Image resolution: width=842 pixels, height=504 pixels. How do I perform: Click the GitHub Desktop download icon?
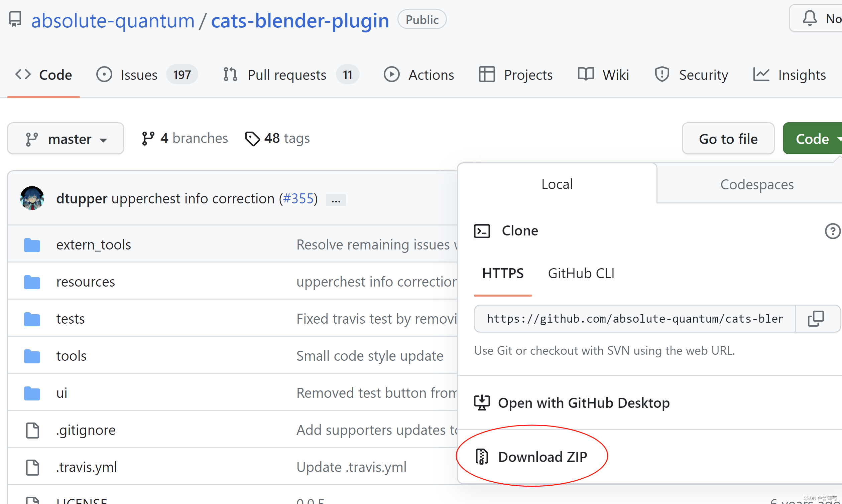tap(482, 403)
